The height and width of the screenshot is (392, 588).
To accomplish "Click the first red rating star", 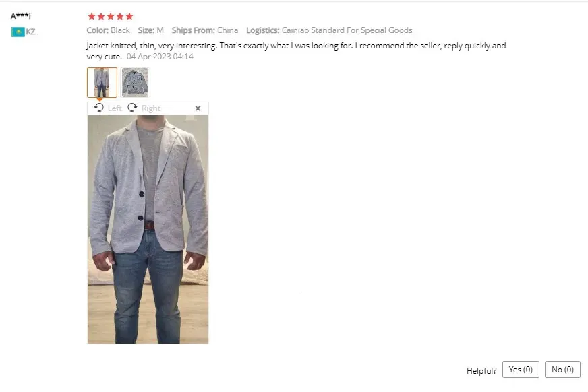I will point(92,16).
